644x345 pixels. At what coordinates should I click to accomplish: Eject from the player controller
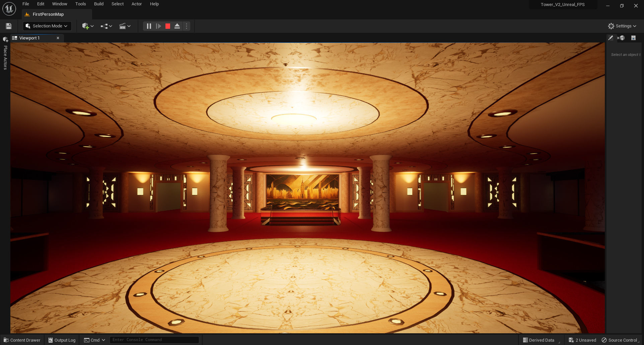(177, 26)
